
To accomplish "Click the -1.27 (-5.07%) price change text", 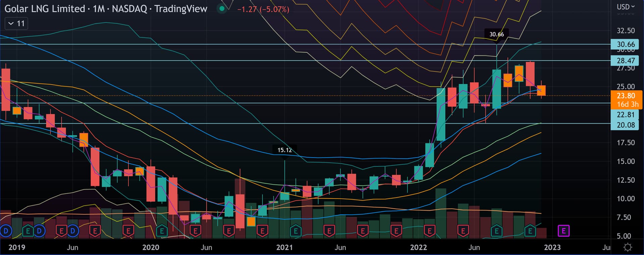I will pos(263,9).
